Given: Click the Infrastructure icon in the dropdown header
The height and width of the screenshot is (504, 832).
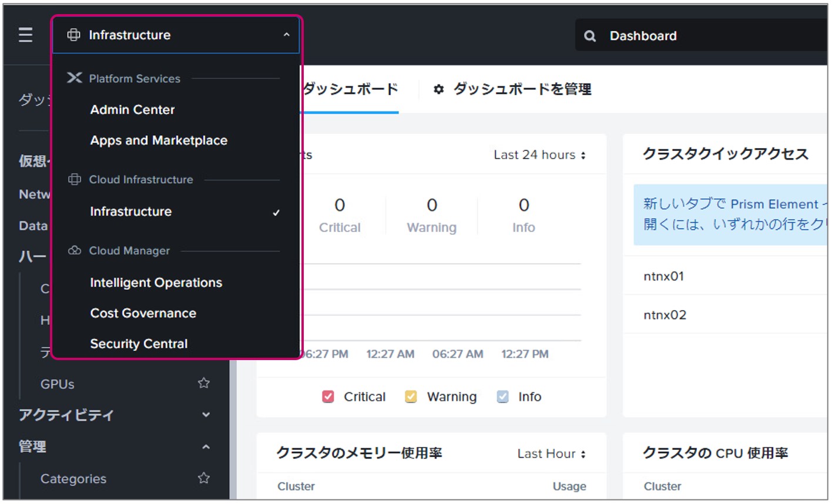Looking at the screenshot, I should point(73,35).
